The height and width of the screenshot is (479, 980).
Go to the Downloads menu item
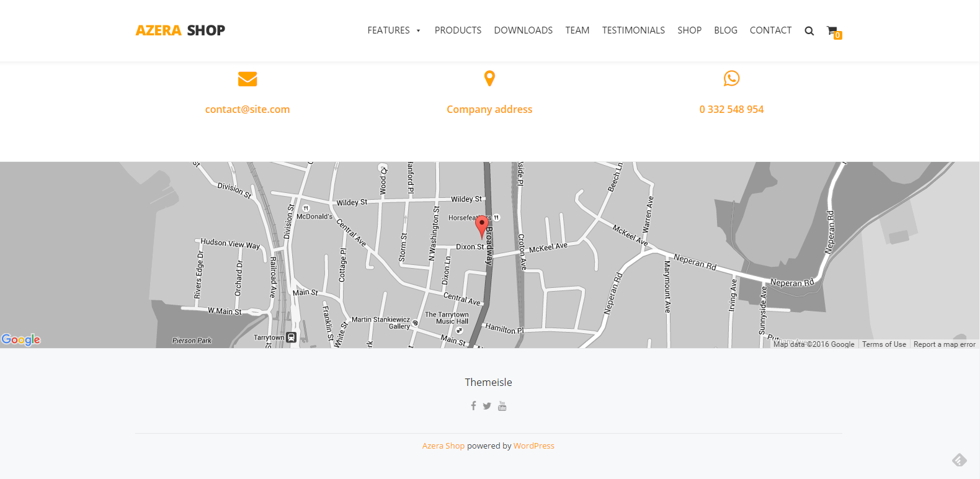[523, 30]
